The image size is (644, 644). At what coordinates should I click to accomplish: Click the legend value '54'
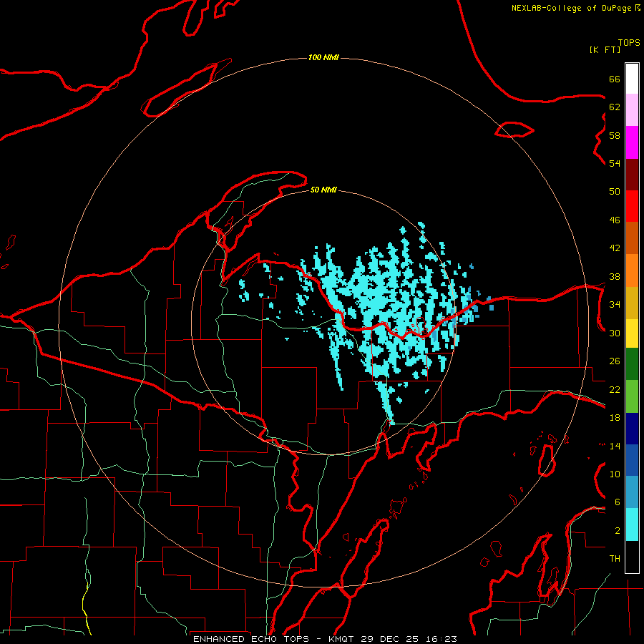click(615, 163)
